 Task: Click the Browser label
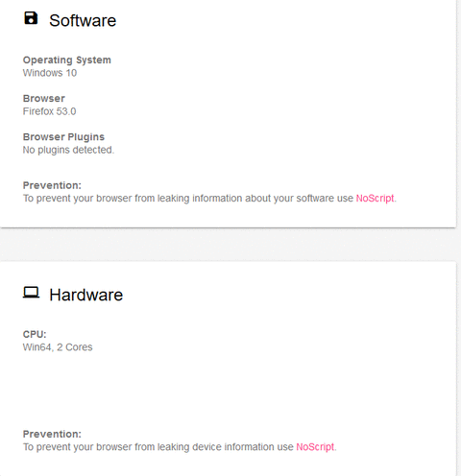[x=44, y=98]
